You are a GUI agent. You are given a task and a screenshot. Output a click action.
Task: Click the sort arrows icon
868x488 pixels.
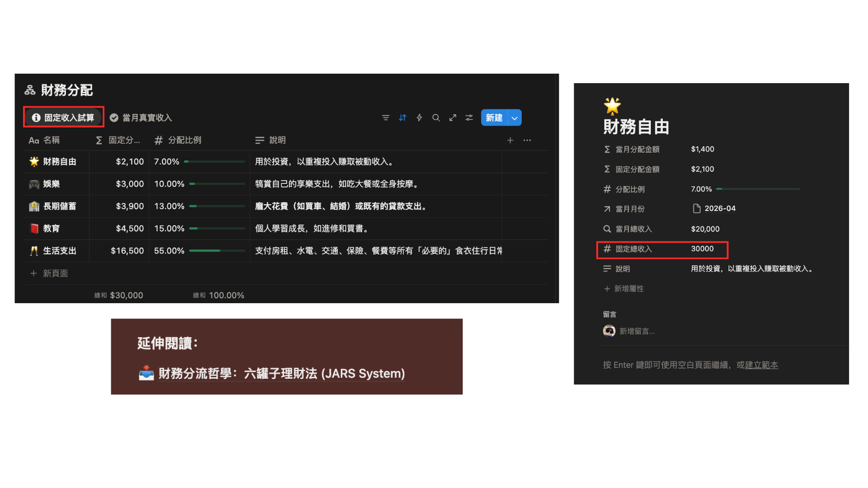(x=402, y=118)
